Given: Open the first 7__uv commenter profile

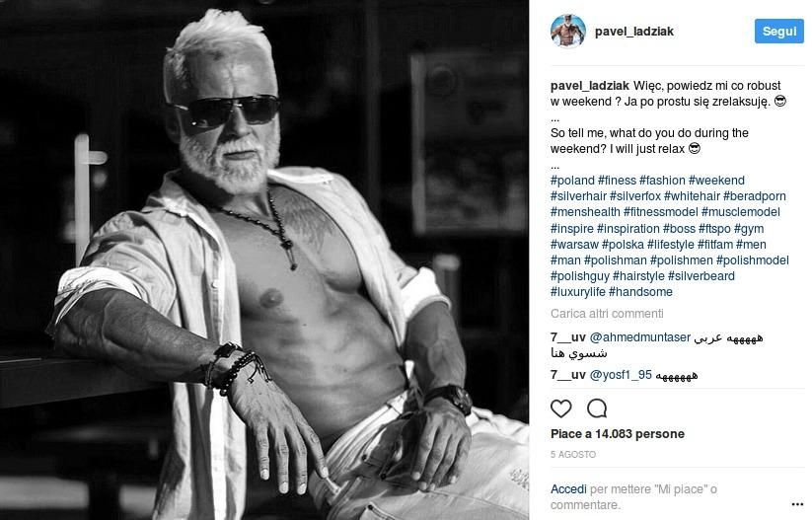Looking at the screenshot, I should click(567, 337).
